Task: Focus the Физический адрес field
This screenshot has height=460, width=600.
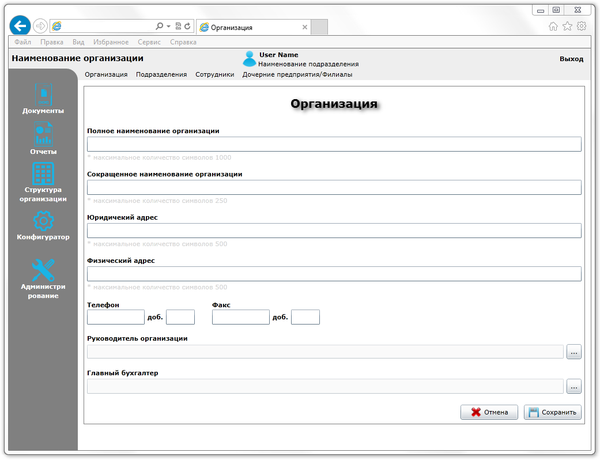Action: click(x=334, y=274)
